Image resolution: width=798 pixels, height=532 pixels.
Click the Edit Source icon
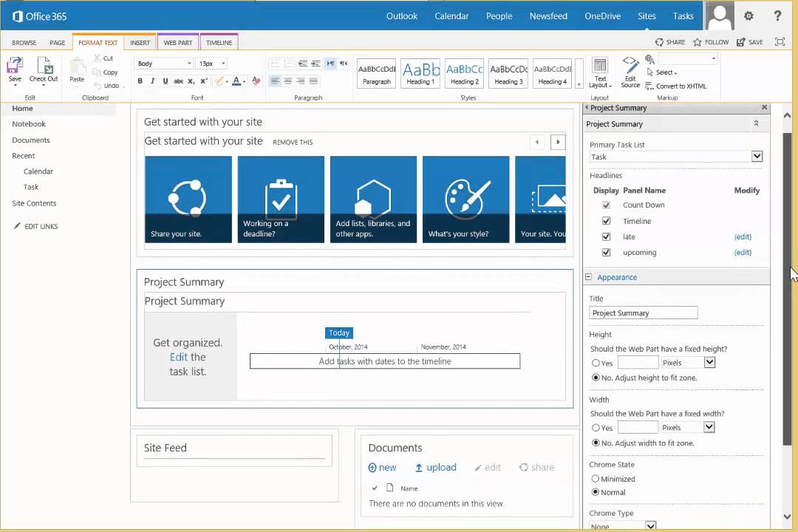tap(630, 72)
